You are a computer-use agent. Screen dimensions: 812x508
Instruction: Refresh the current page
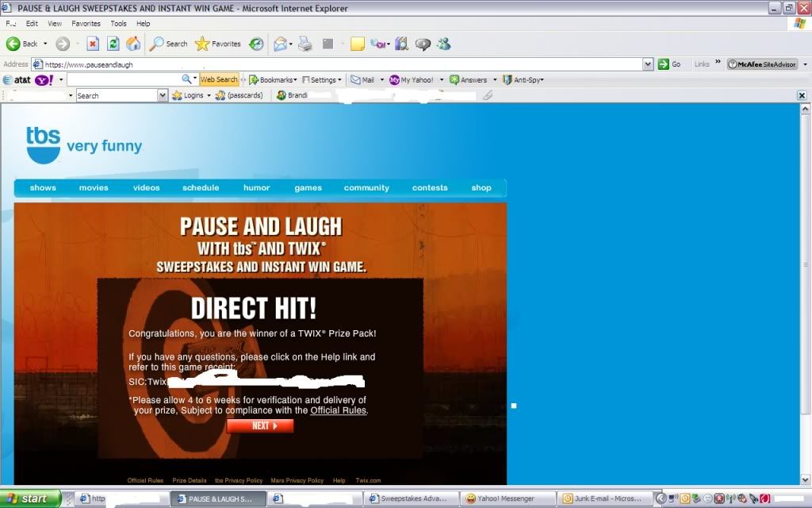click(113, 44)
